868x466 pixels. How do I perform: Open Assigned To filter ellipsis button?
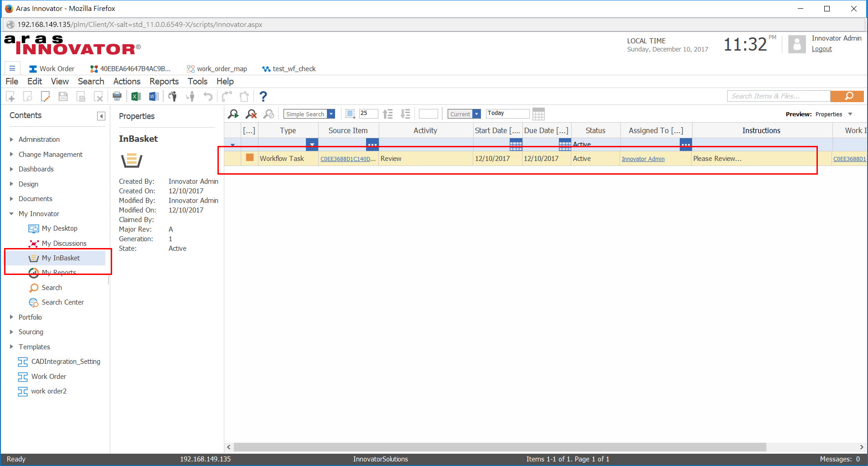click(686, 145)
